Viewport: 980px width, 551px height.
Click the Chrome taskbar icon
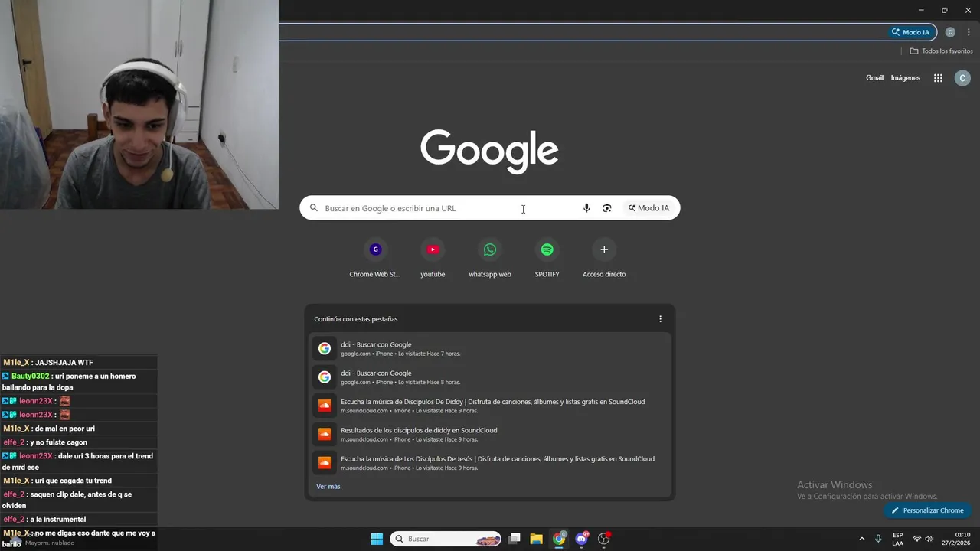[559, 539]
